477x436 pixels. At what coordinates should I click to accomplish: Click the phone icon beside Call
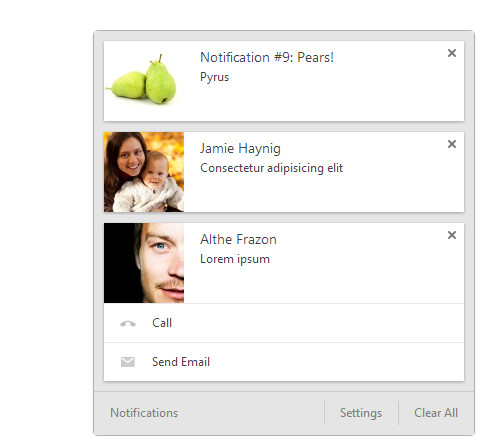click(x=128, y=324)
